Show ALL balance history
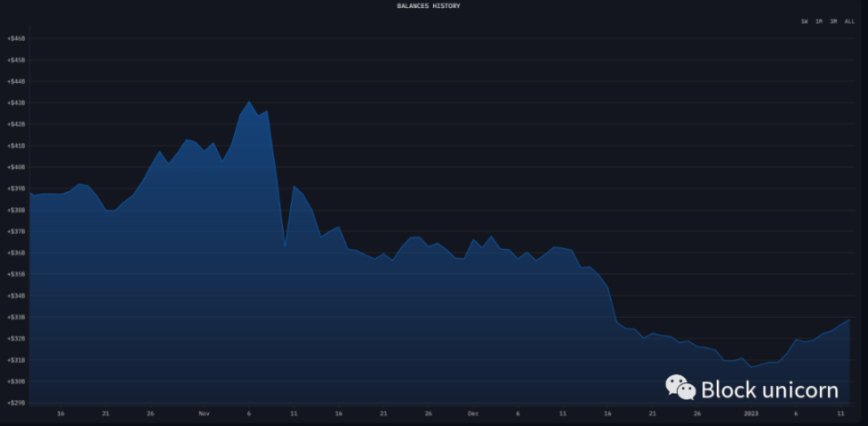This screenshot has height=426, width=868. point(849,21)
